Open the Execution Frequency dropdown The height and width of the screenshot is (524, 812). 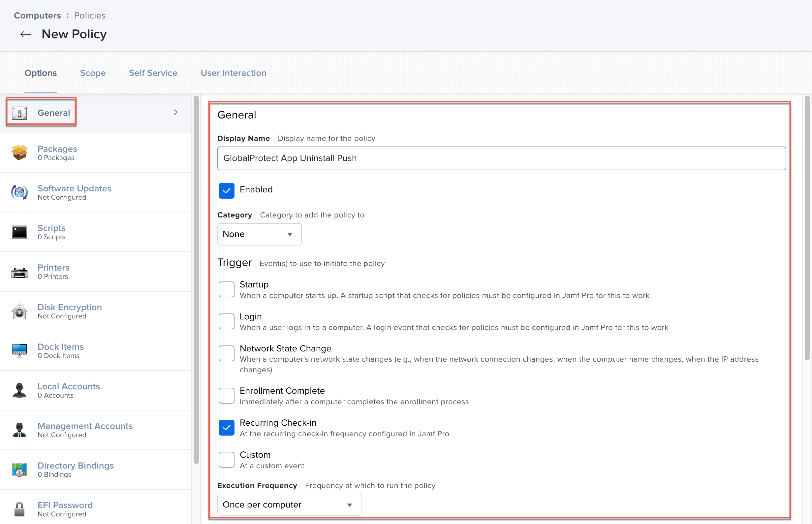[289, 505]
